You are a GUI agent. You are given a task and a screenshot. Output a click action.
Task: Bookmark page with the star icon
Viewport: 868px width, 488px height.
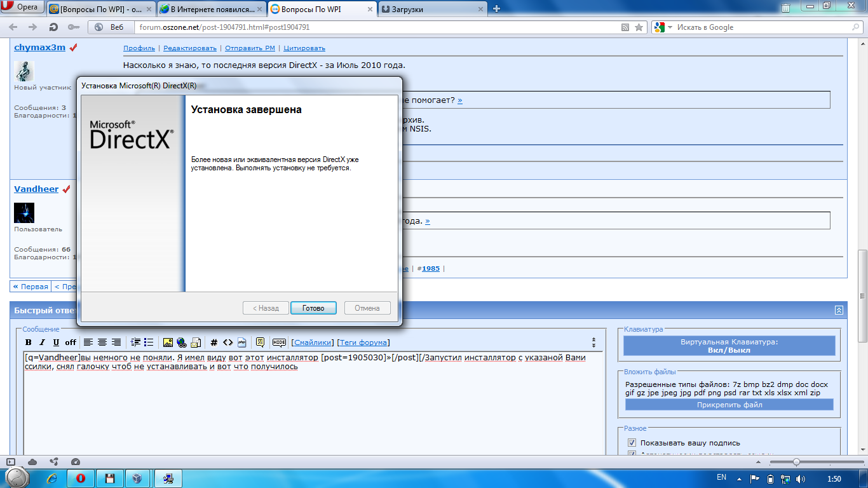[x=639, y=27]
